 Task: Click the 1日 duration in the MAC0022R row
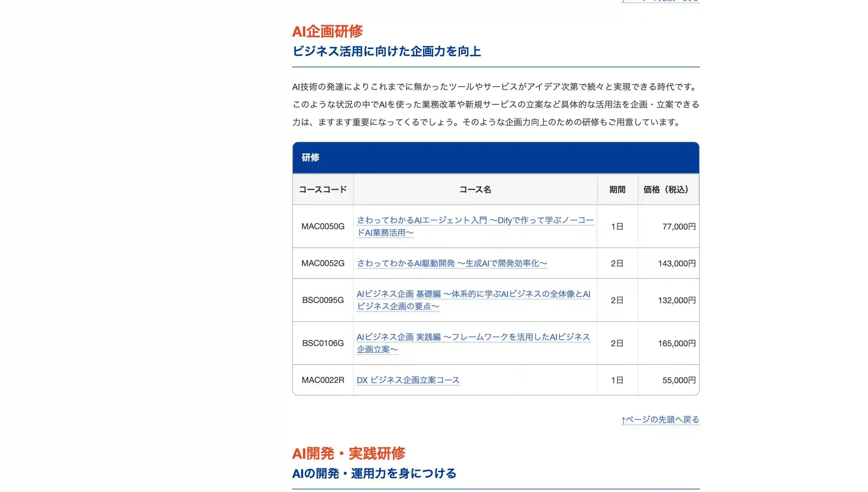tap(617, 380)
